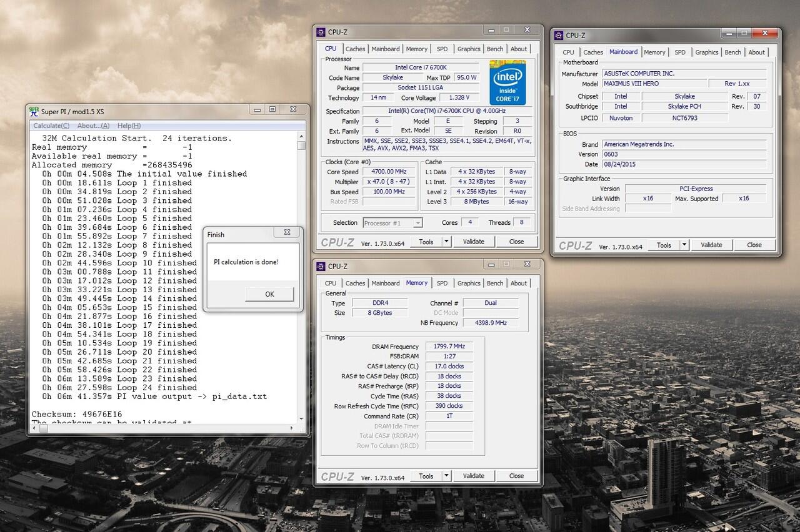Click Tools button in the CPU window
The image size is (800, 532).
click(426, 242)
